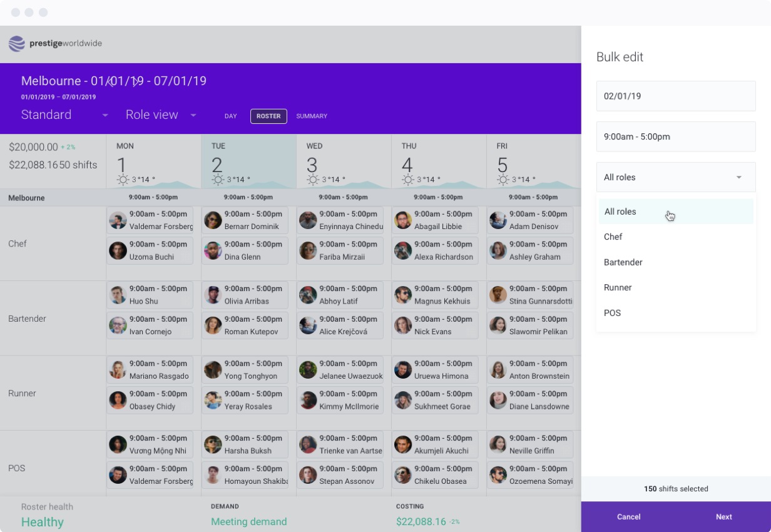Screen dimensions: 771x532
Task: Open Roman Kutepov's shift card
Action: pos(245,325)
